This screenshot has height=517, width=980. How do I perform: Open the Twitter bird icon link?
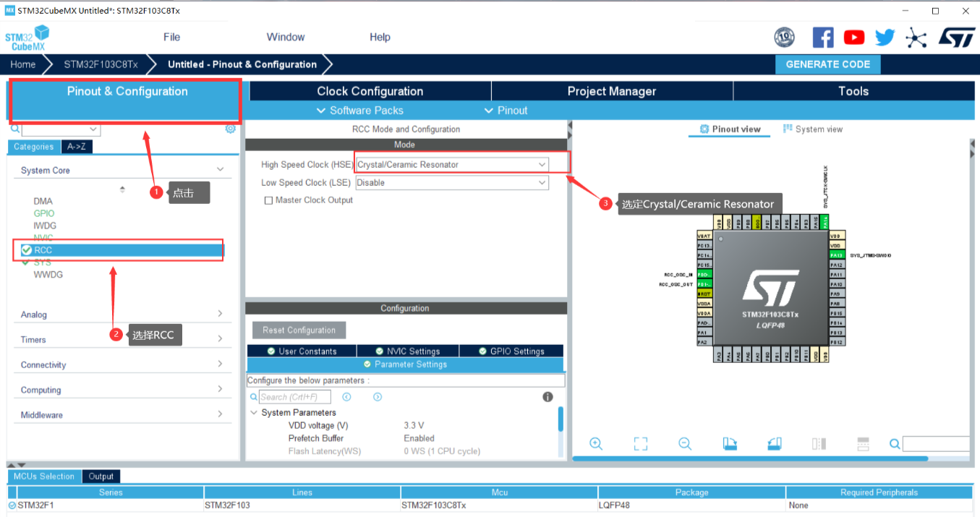tap(885, 37)
